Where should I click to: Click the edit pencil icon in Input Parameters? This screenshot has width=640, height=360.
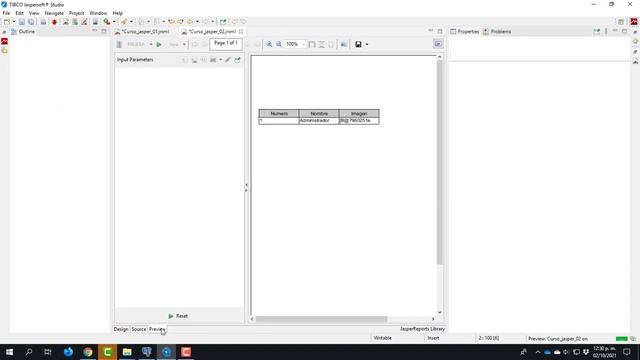[x=228, y=60]
